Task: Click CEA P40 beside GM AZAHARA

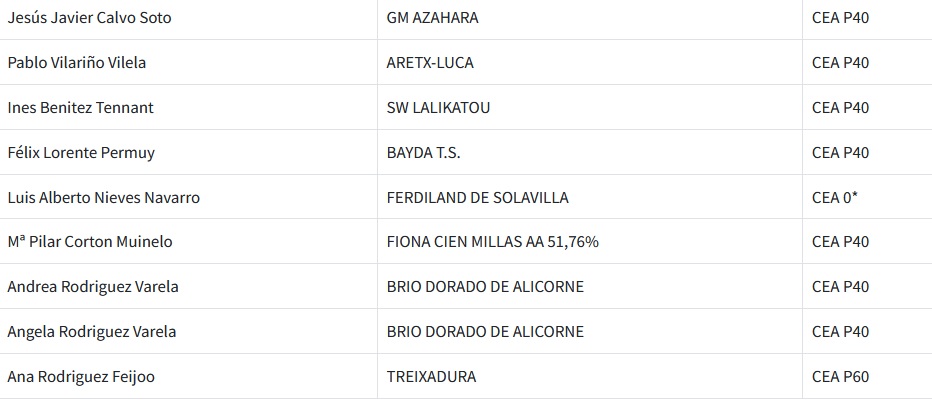Action: tap(841, 18)
